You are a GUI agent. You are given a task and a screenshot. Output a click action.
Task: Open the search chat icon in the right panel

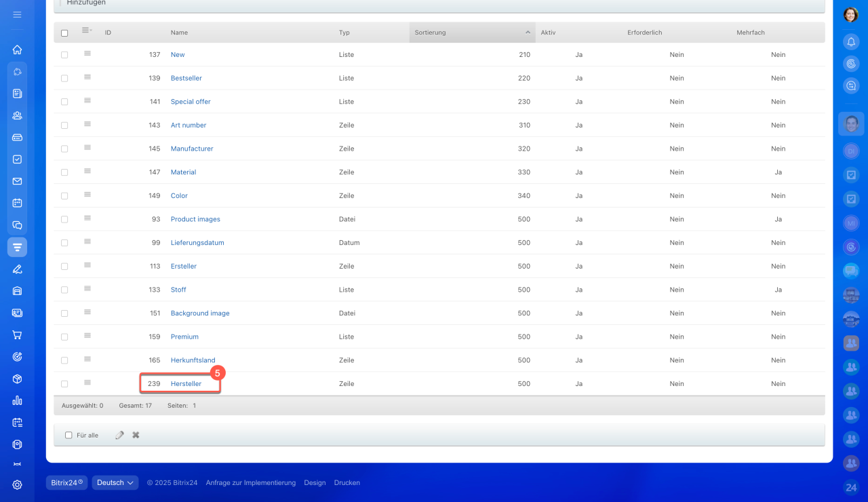click(851, 85)
